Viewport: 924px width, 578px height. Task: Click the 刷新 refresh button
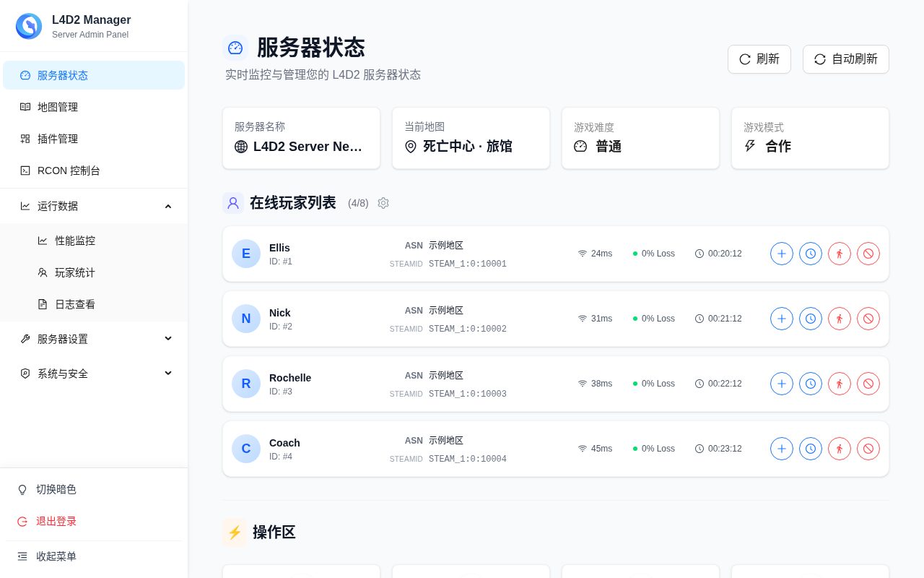point(759,59)
